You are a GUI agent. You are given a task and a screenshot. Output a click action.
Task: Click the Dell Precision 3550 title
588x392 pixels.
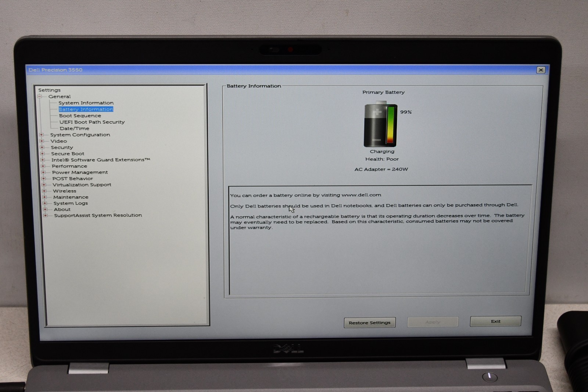pos(55,70)
